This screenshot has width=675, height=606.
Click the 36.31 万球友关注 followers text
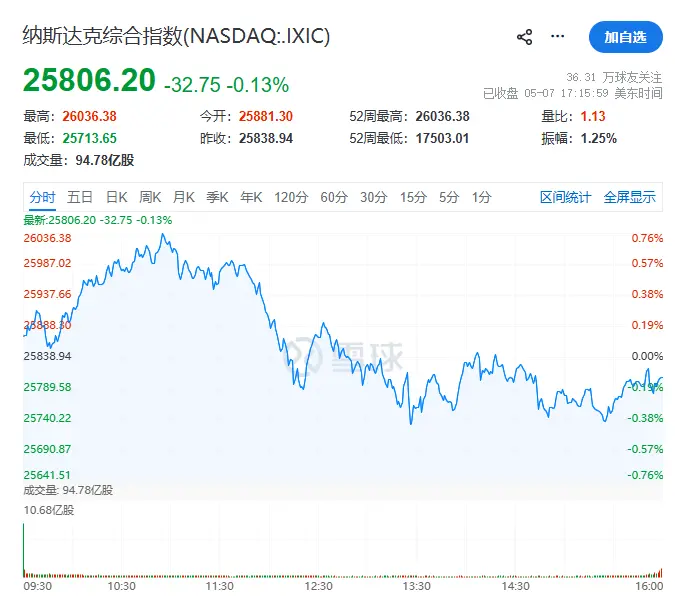coord(614,77)
